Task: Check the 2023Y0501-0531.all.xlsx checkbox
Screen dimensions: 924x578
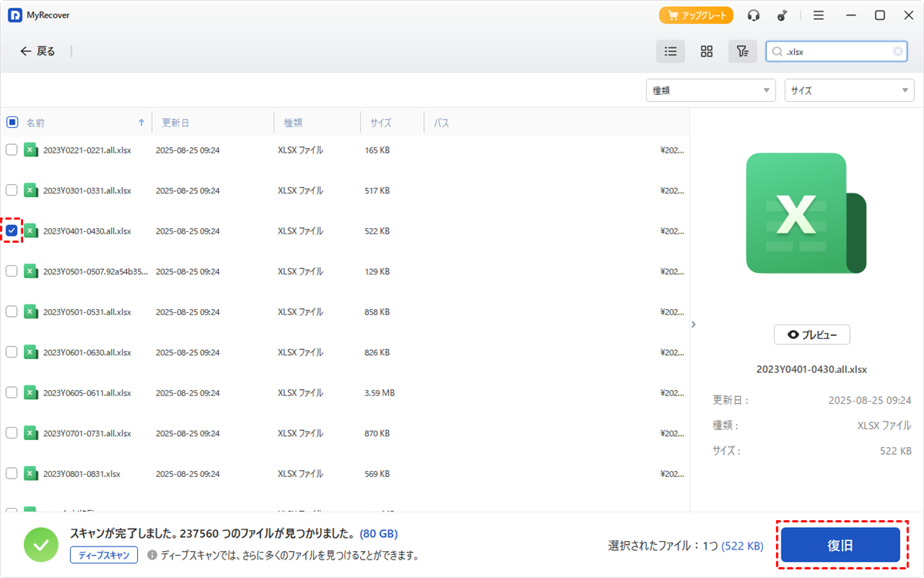Action: tap(12, 311)
